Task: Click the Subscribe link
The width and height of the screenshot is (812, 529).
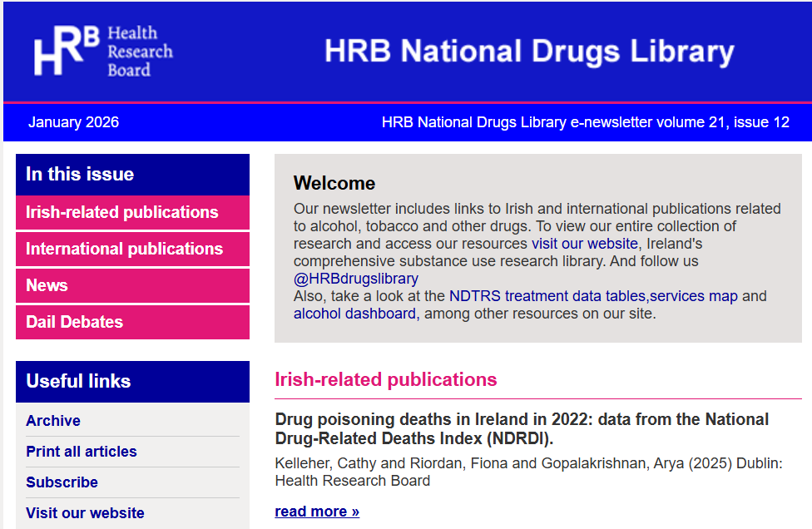Action: (x=62, y=482)
